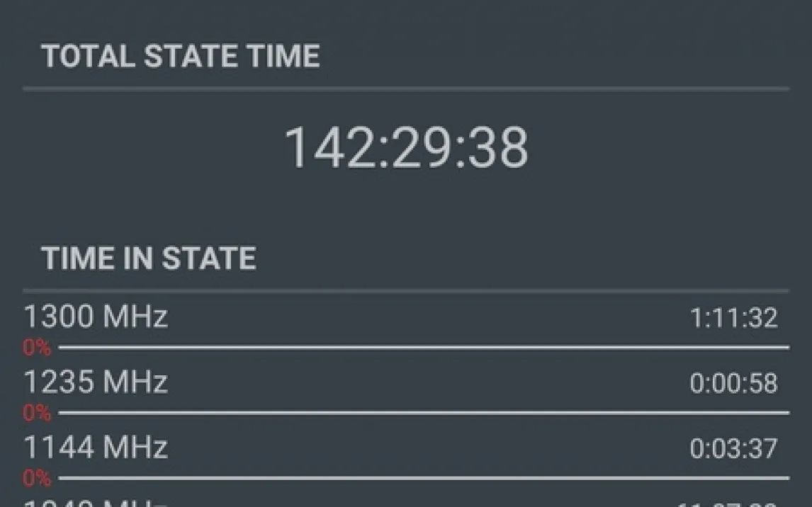The image size is (812, 507).
Task: Click the divider line below TOTAL STATE TIME
Action: pyautogui.click(x=405, y=89)
